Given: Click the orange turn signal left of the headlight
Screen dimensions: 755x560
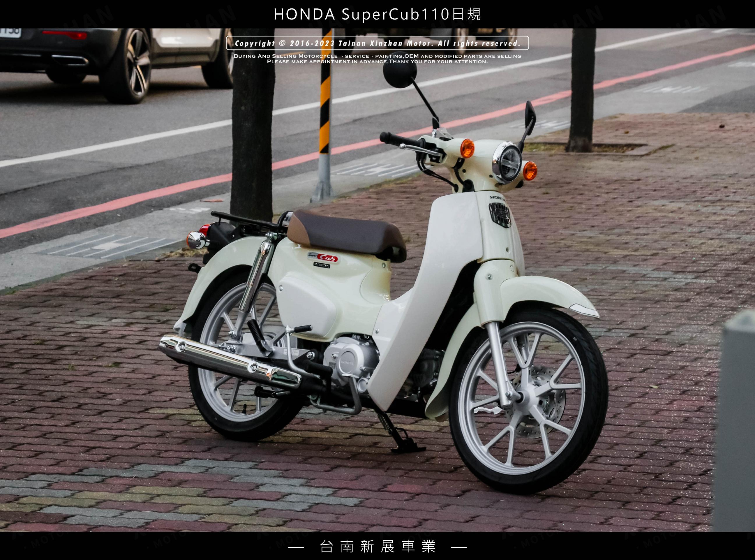Looking at the screenshot, I should click(467, 148).
